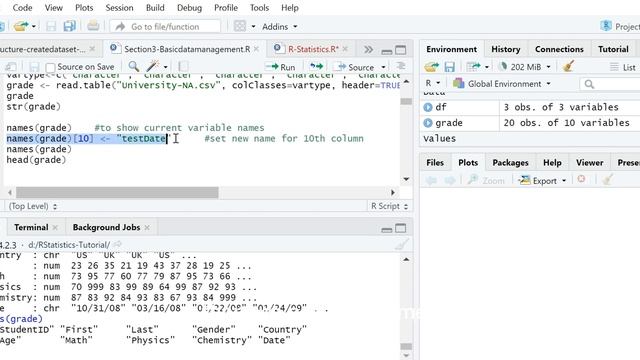Click the Export button in the Plots pane

542,180
